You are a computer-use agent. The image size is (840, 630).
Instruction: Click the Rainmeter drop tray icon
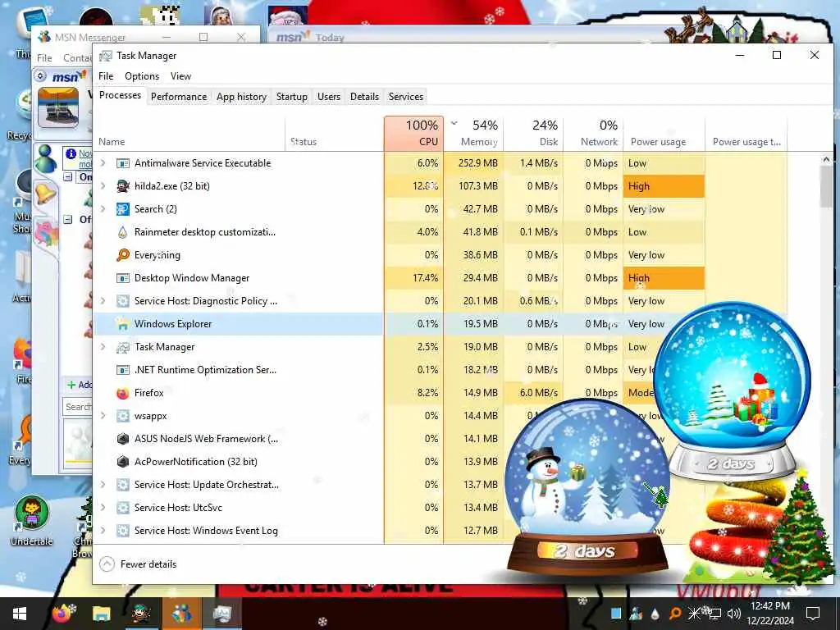tap(655, 614)
